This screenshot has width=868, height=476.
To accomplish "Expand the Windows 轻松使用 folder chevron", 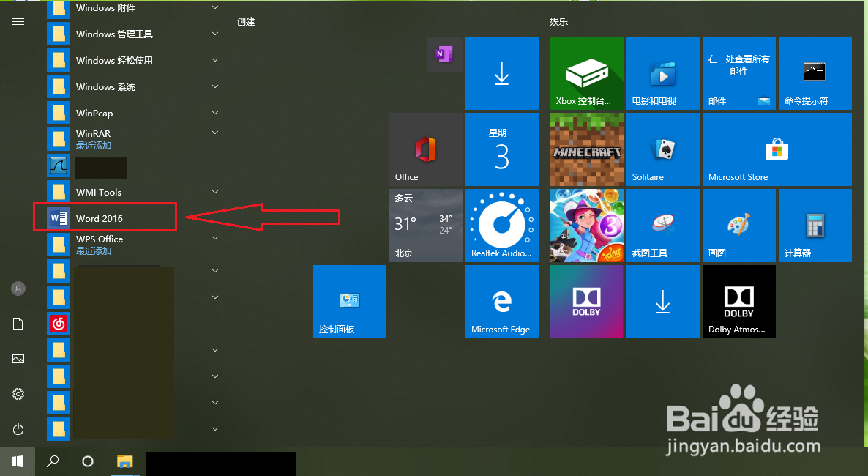I will 215,60.
